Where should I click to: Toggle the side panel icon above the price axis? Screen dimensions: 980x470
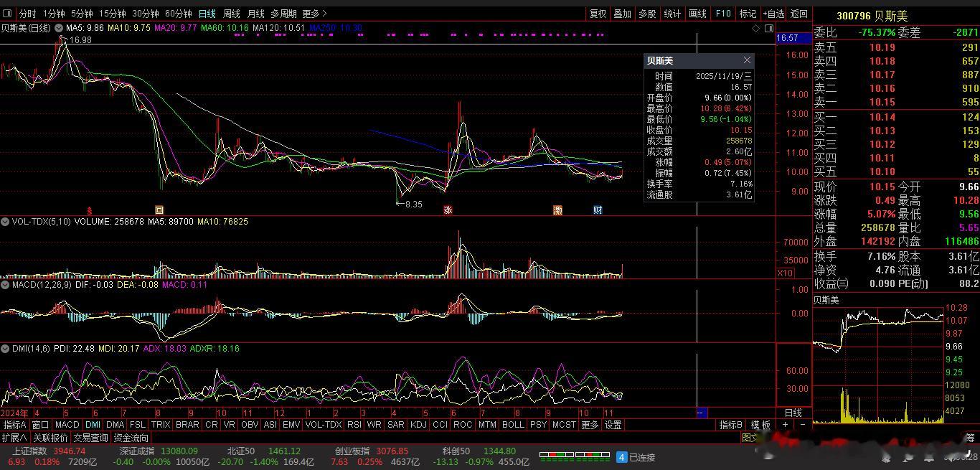(x=768, y=28)
